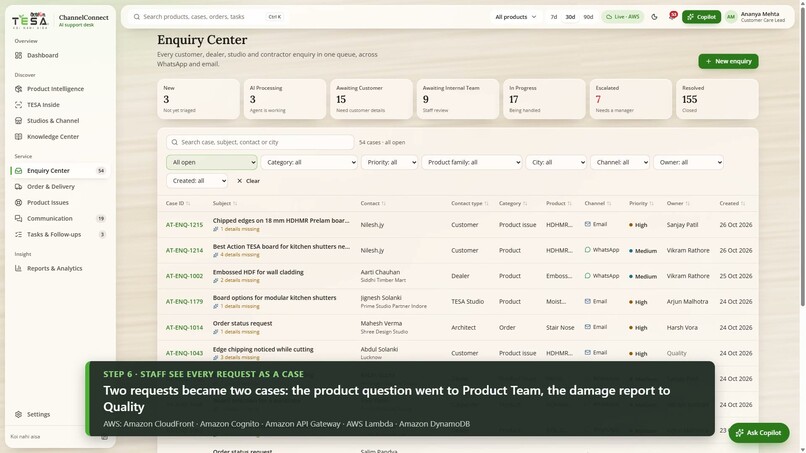806x453 pixels.
Task: Click subject "Embossed HDF for wall cladding"
Action: click(258, 272)
